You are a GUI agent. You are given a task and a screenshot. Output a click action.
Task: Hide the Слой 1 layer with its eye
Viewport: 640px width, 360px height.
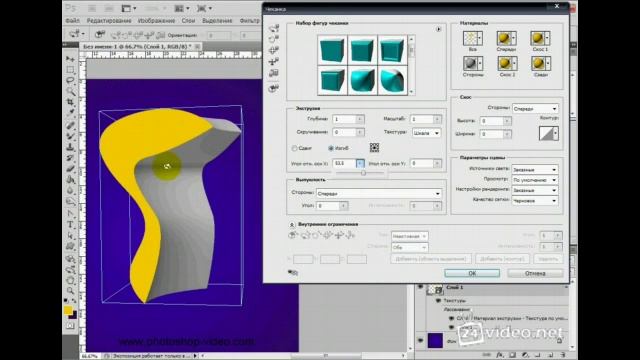pyautogui.click(x=420, y=287)
